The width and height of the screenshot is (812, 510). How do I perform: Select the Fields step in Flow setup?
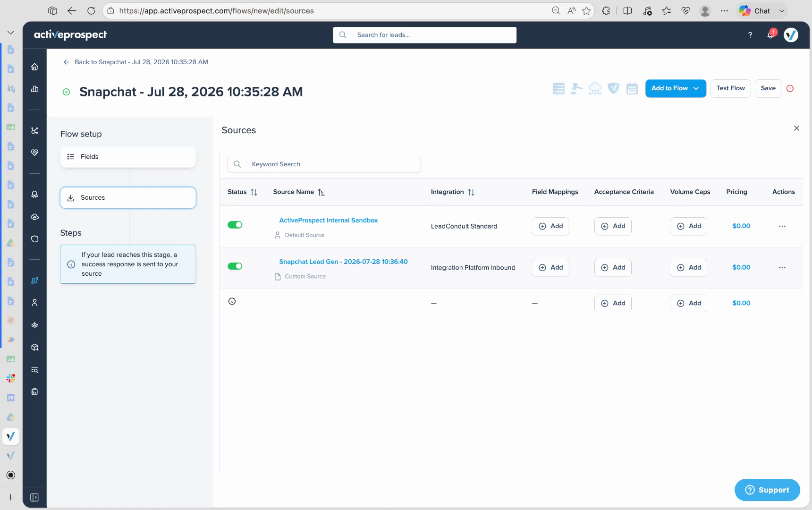tap(128, 157)
